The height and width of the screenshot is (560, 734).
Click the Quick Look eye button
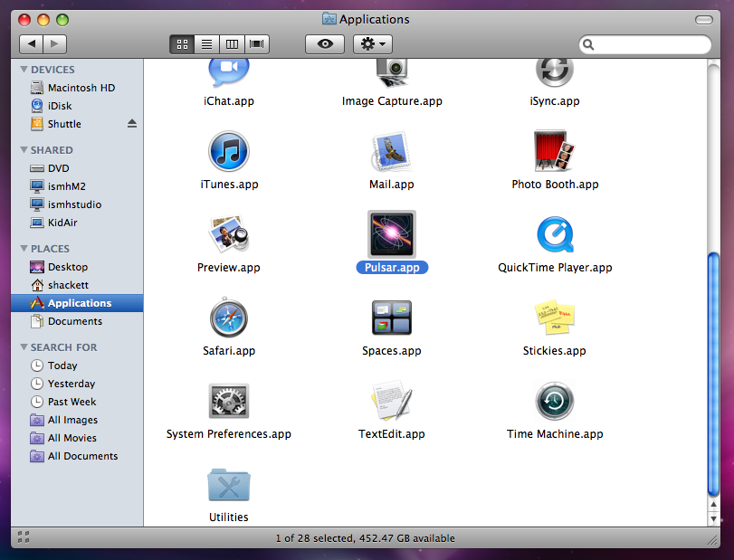(325, 44)
